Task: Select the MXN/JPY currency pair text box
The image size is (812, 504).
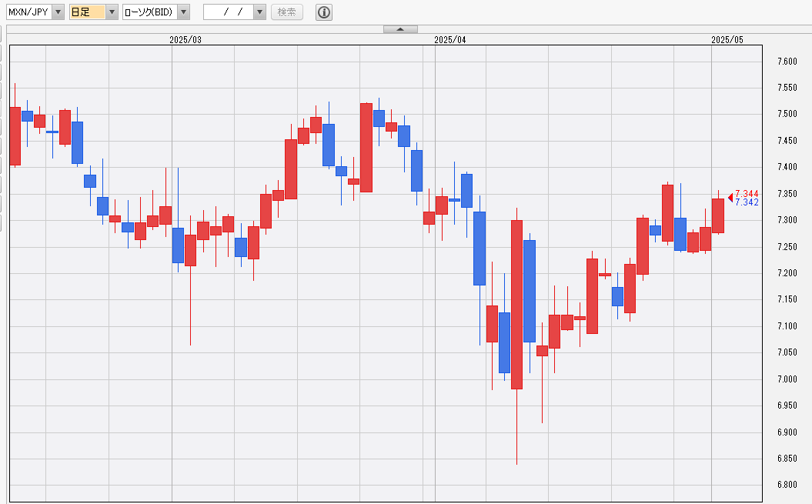Action: 28,12
